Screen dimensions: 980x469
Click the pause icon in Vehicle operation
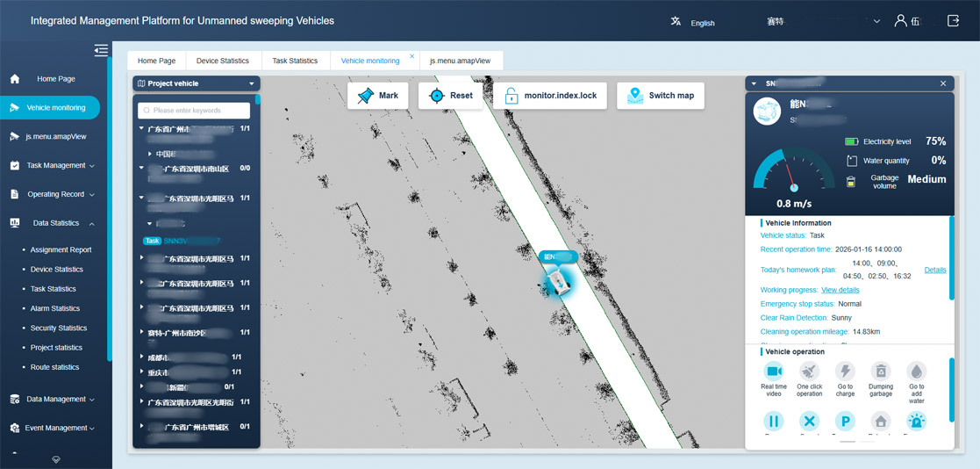coord(773,422)
